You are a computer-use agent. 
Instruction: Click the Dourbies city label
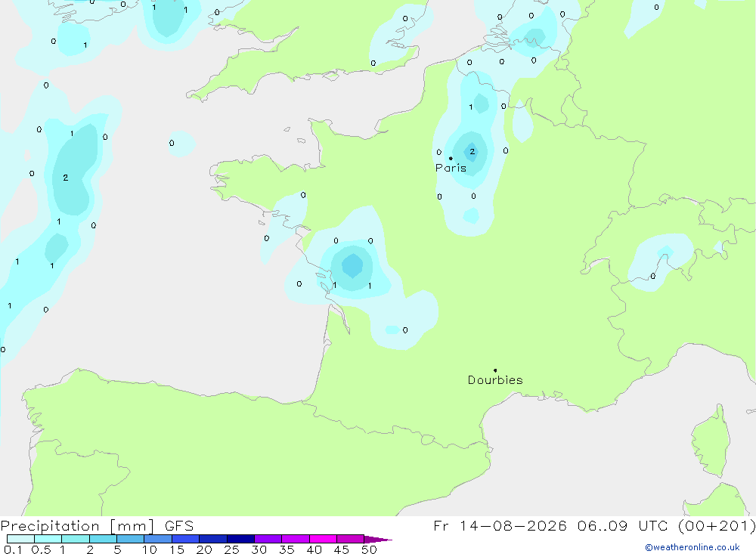click(x=495, y=380)
